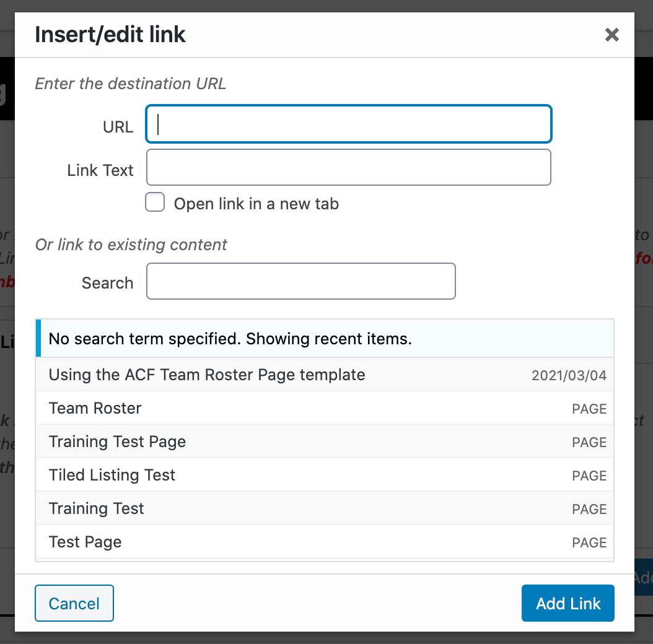Select 'Test Page' from recent items
This screenshot has width=653, height=644.
point(85,542)
